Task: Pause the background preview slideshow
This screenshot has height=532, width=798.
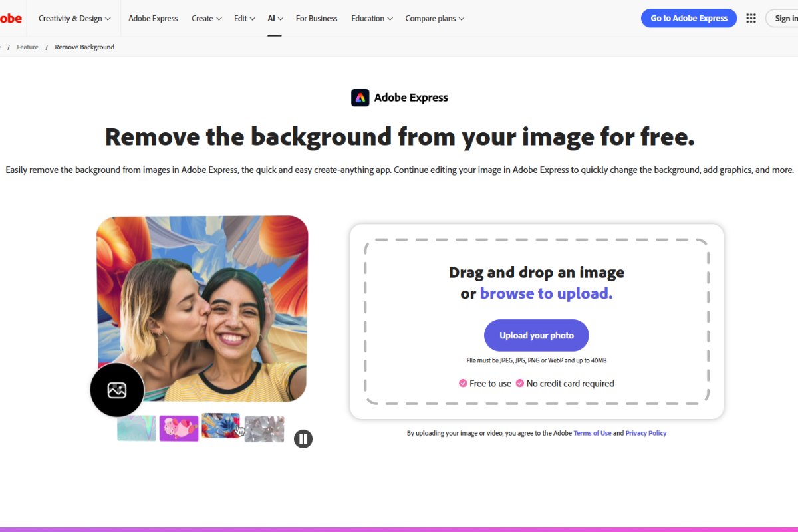Action: click(303, 438)
